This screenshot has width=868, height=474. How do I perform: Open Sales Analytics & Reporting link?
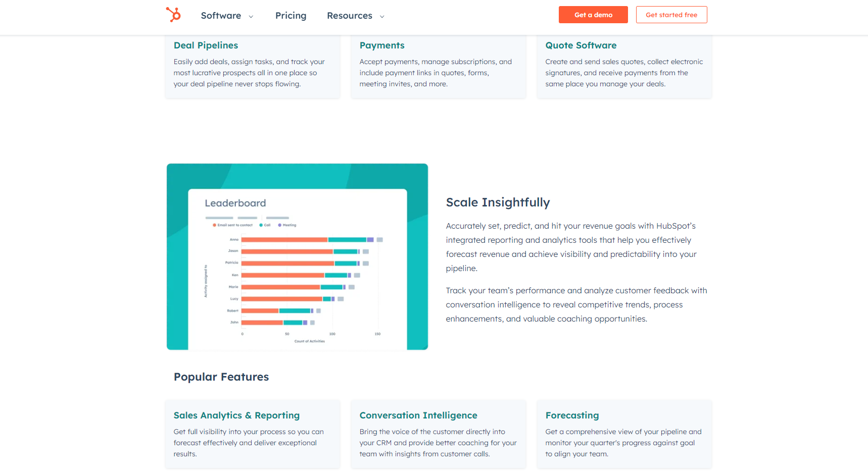[236, 415]
